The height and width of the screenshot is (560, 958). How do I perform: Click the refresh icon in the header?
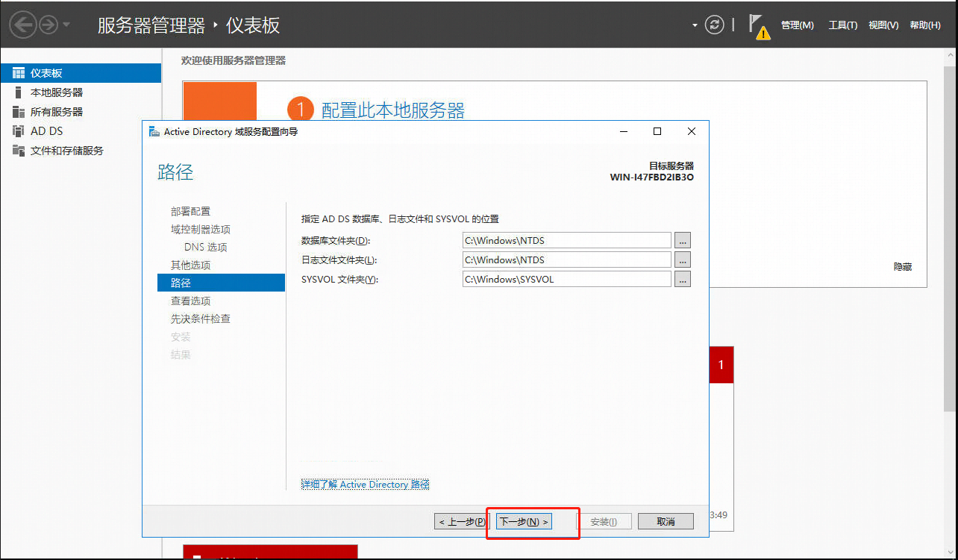[715, 25]
